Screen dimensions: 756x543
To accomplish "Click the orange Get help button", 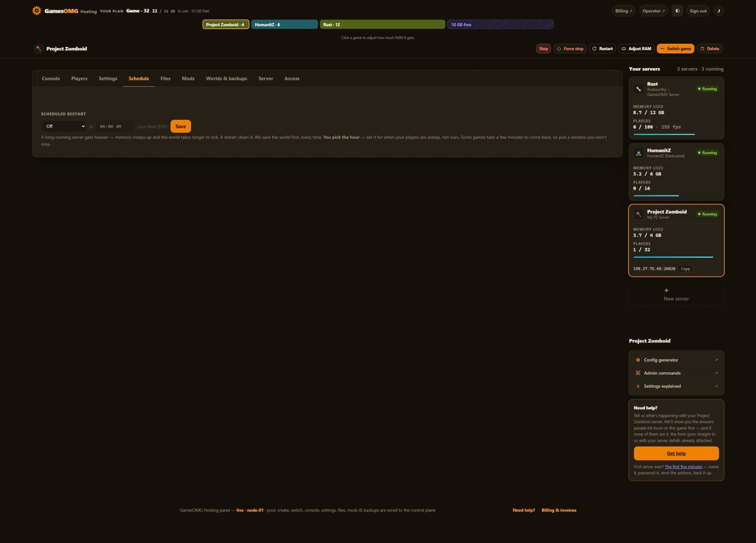I will point(676,453).
